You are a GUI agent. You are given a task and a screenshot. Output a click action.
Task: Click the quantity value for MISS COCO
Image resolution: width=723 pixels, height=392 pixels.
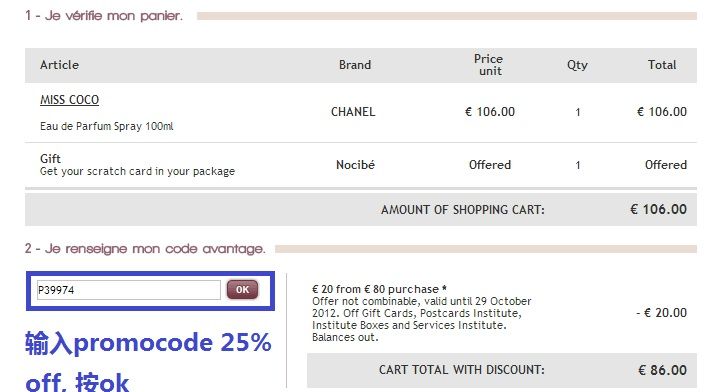pyautogui.click(x=577, y=113)
